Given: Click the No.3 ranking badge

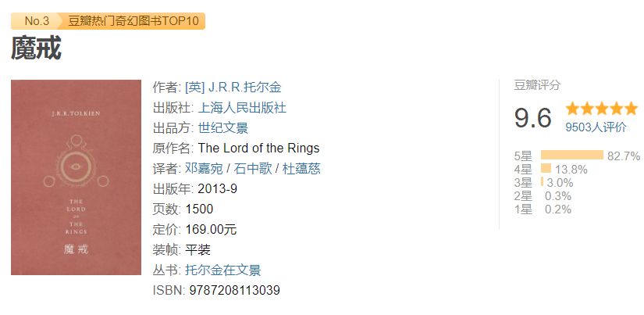Looking at the screenshot, I should [36, 21].
